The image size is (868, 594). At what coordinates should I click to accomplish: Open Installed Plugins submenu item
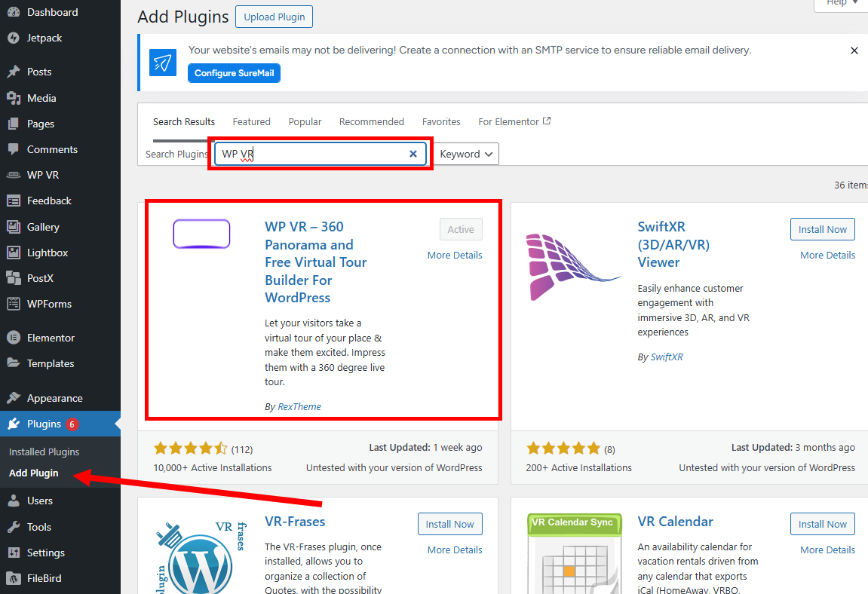coord(44,452)
